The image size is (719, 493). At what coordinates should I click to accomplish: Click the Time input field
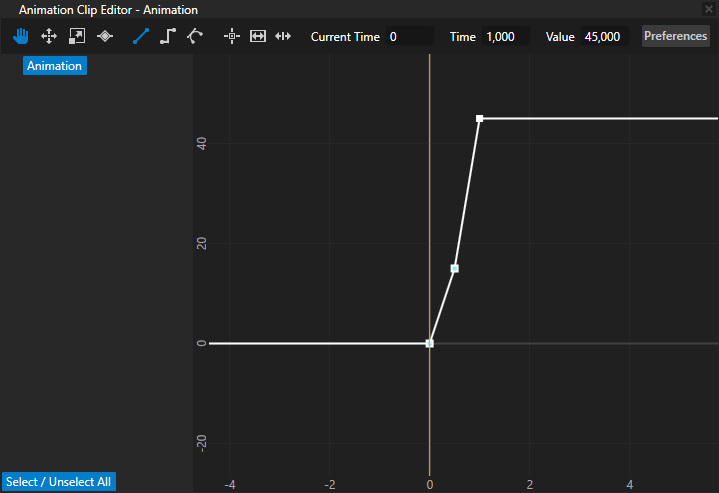click(505, 37)
